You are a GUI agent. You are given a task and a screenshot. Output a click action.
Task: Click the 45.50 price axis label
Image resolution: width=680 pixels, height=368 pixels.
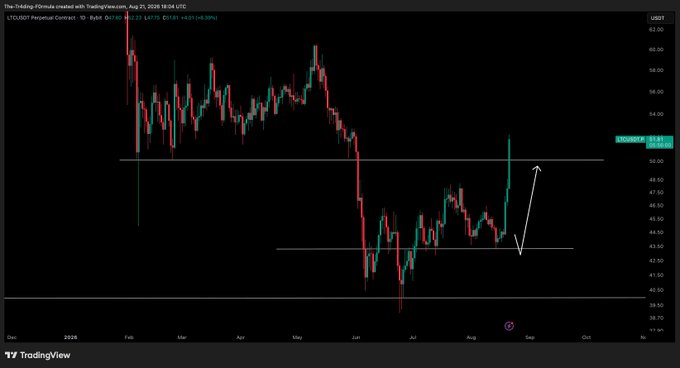tap(656, 219)
